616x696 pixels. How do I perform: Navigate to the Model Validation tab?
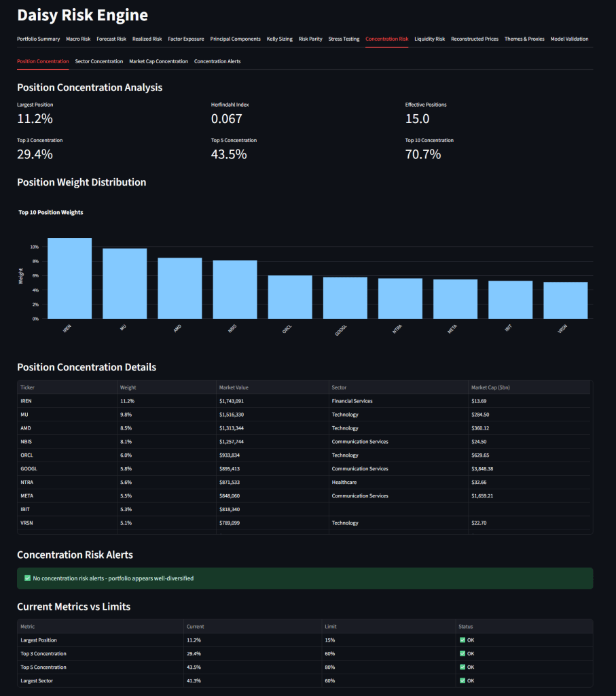click(569, 39)
